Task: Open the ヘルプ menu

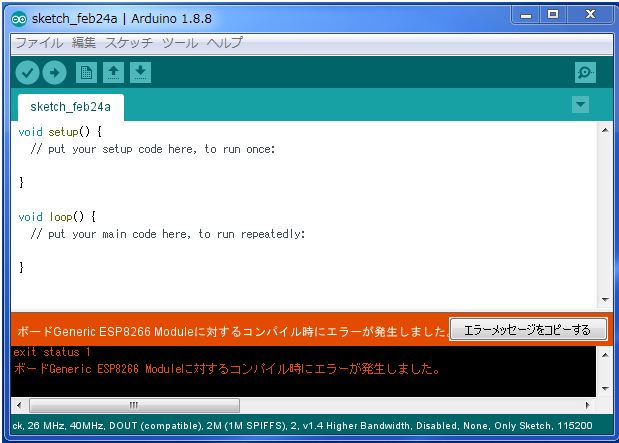Action: (x=225, y=43)
